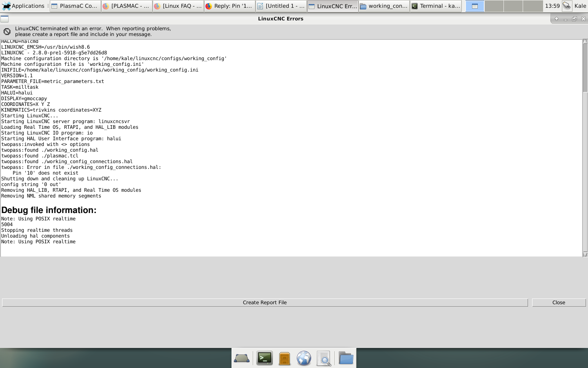Click the "Stopping realtime threads" line
The width and height of the screenshot is (588, 368).
click(x=37, y=230)
